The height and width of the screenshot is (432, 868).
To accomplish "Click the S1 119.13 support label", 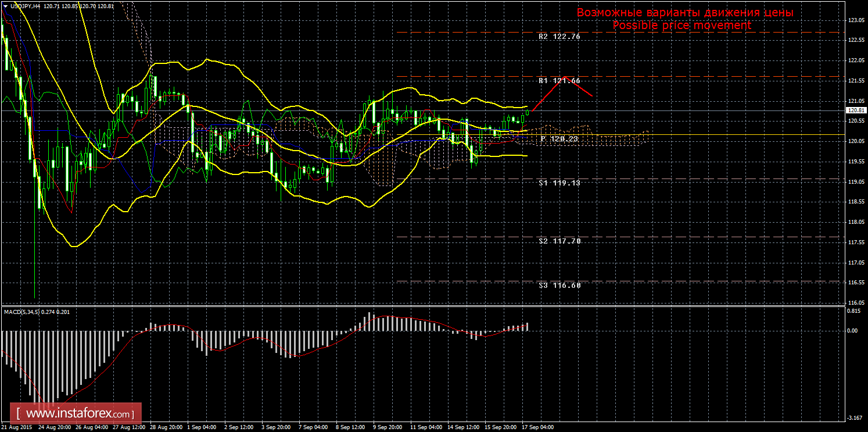I will click(559, 183).
